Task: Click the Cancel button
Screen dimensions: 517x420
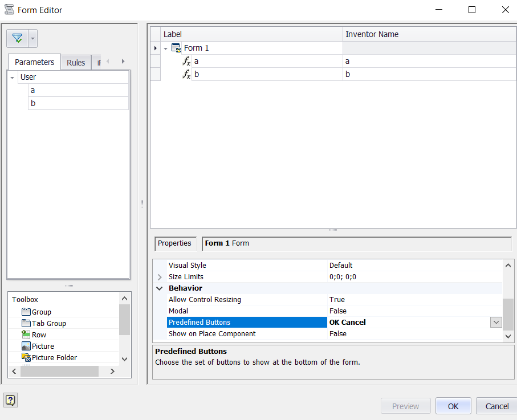Action: pyautogui.click(x=495, y=406)
